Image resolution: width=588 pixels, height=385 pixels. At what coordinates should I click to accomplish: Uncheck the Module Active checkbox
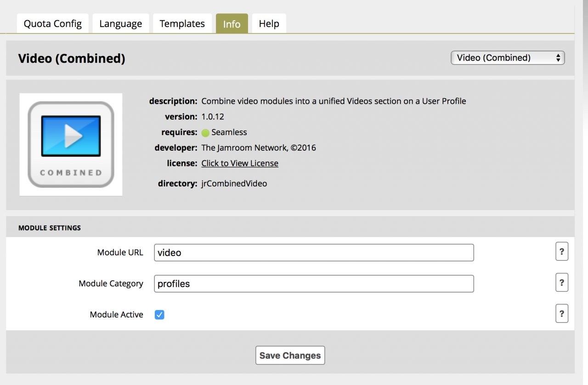(x=159, y=315)
